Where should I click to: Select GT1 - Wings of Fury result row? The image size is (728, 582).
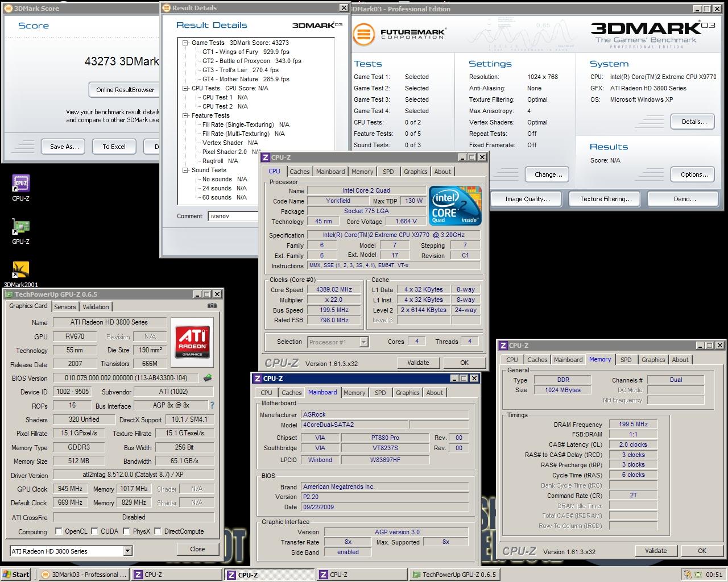246,52
